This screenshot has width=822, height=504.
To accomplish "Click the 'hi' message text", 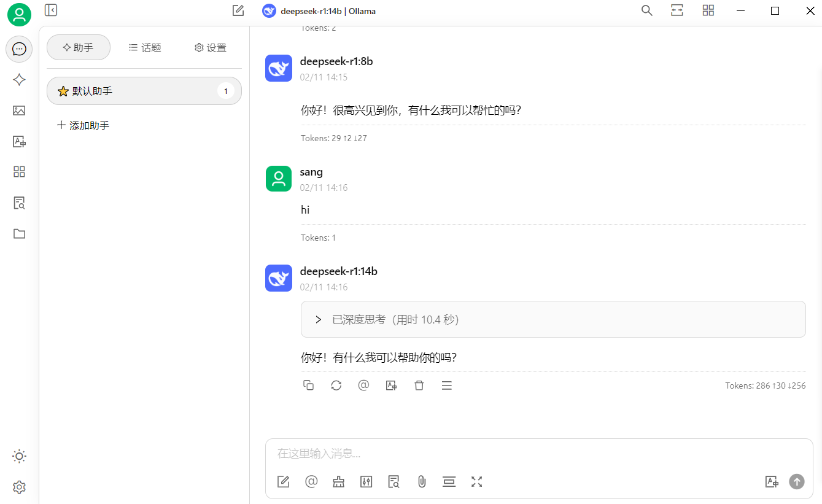I will (305, 210).
